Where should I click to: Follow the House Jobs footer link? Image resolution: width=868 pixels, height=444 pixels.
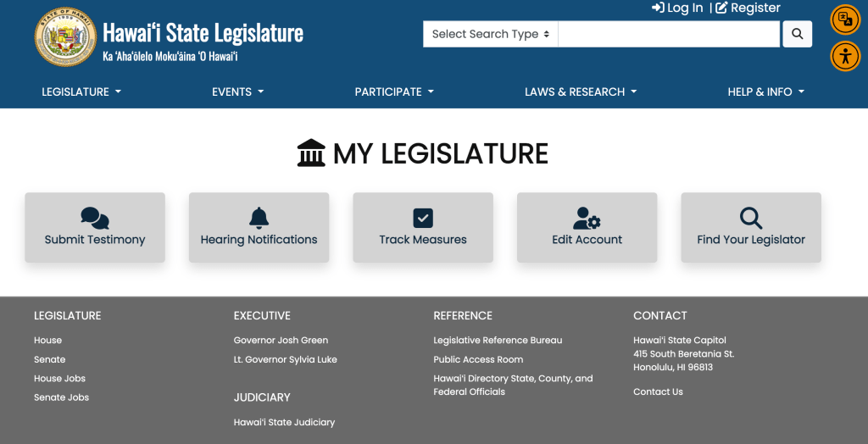pyautogui.click(x=60, y=379)
